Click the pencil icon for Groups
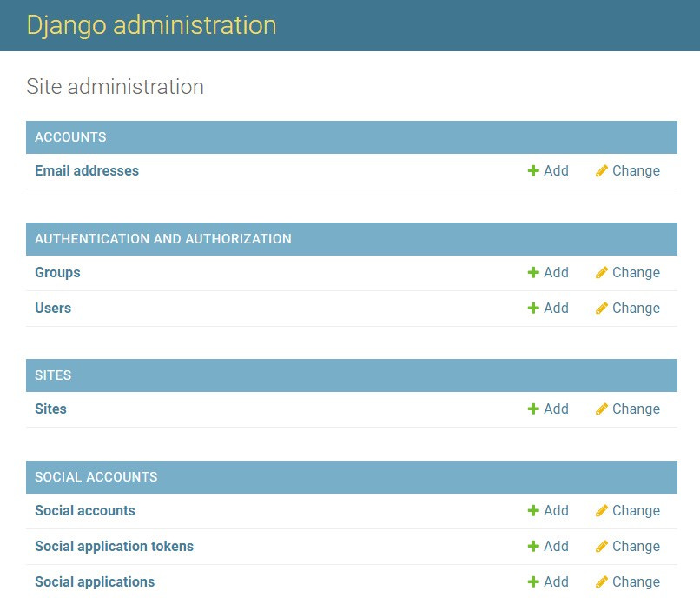The width and height of the screenshot is (700, 598). [601, 272]
